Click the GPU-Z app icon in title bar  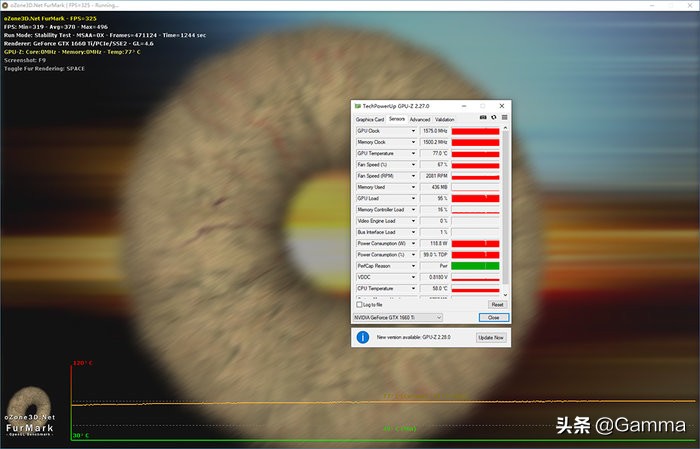[x=357, y=106]
